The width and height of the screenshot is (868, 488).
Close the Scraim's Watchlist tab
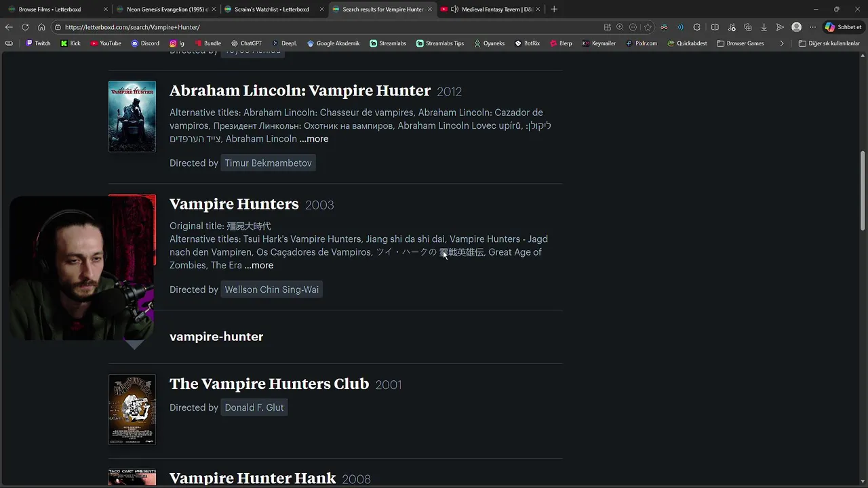(321, 9)
